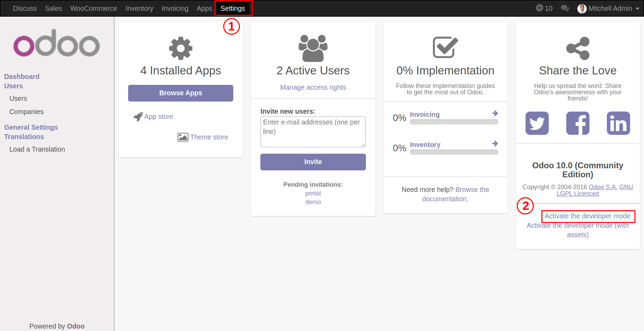Switch to the WooCommerce menu
644x331 pixels.
93,8
